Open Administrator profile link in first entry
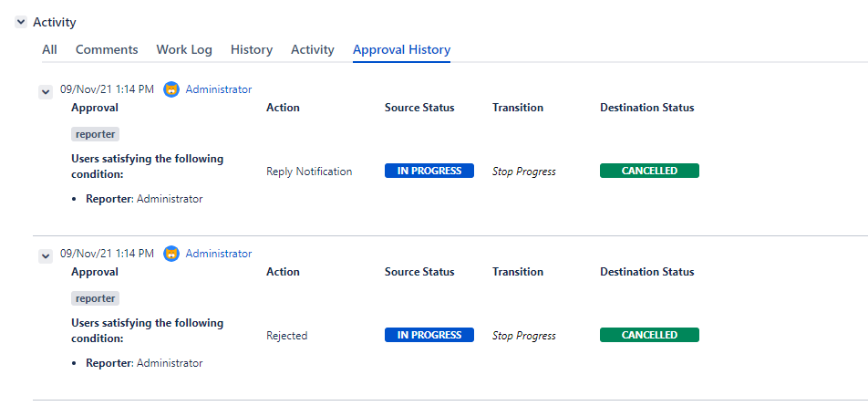The image size is (868, 406). 219,89
